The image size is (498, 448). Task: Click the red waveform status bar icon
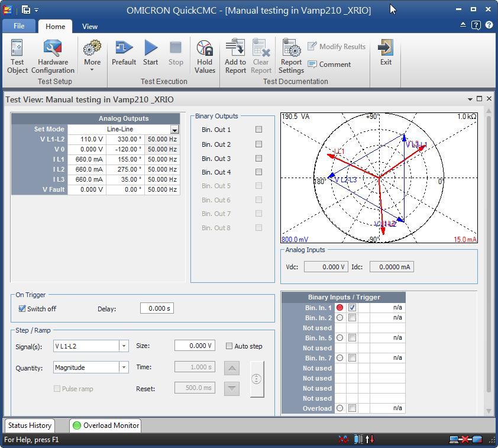coord(343,440)
